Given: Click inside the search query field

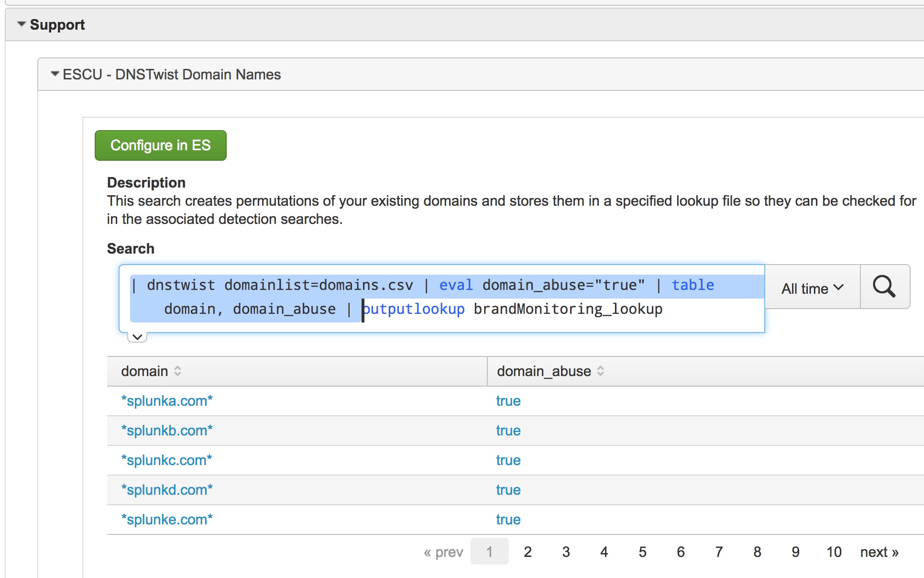Looking at the screenshot, I should [x=442, y=298].
